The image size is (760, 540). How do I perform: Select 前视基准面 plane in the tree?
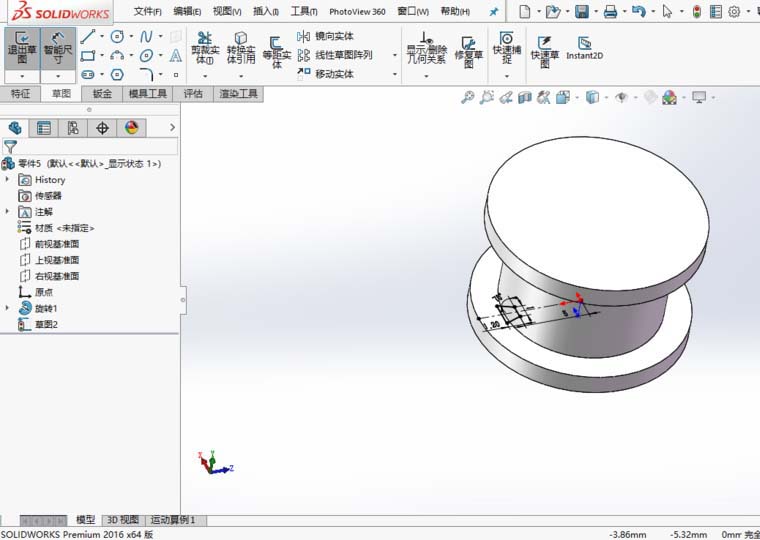tap(57, 244)
